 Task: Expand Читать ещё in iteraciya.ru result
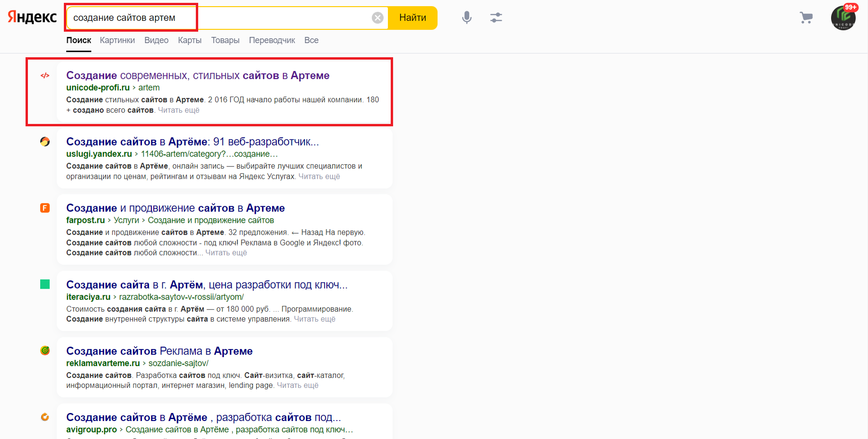coord(315,319)
